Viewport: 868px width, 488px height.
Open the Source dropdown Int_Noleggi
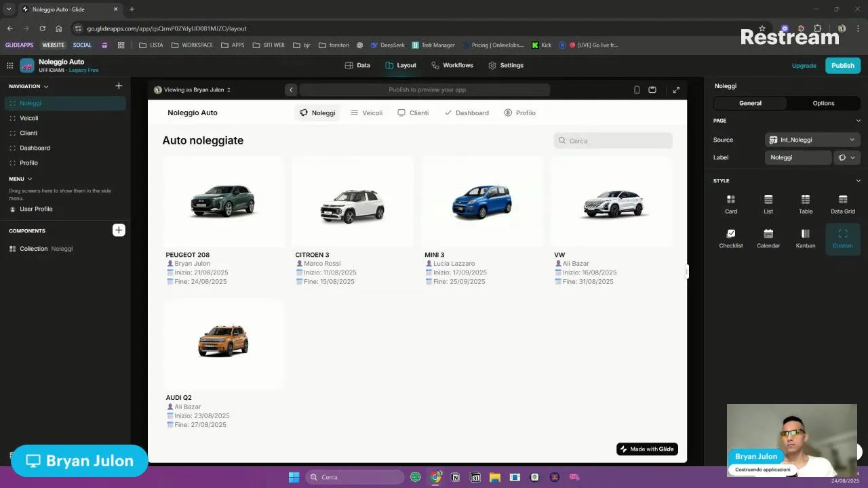tap(812, 140)
